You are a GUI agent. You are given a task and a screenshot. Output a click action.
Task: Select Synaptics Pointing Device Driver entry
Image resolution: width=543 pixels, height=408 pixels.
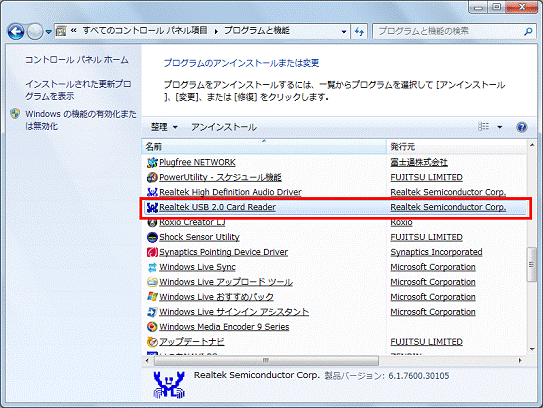(x=223, y=252)
